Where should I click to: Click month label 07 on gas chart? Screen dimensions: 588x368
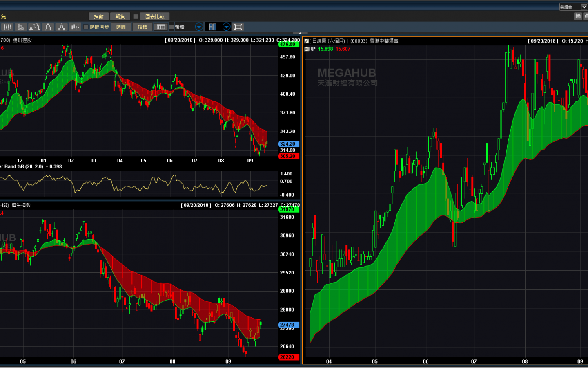pos(474,361)
